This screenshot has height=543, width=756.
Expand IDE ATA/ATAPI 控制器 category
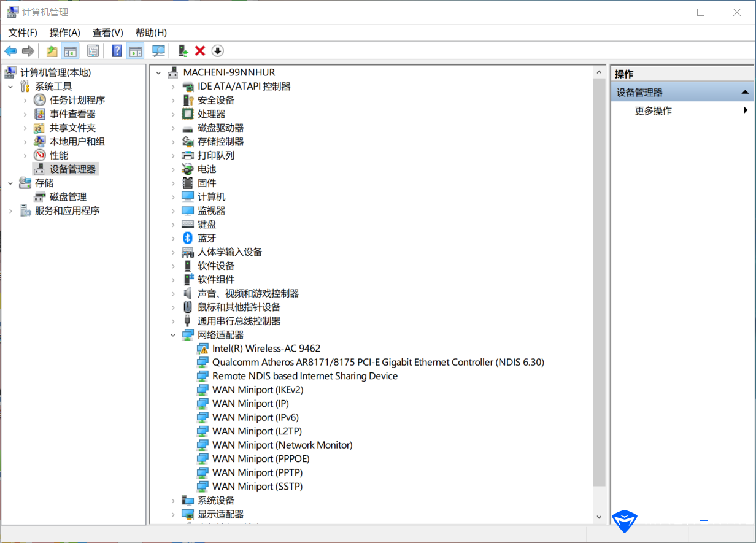173,87
